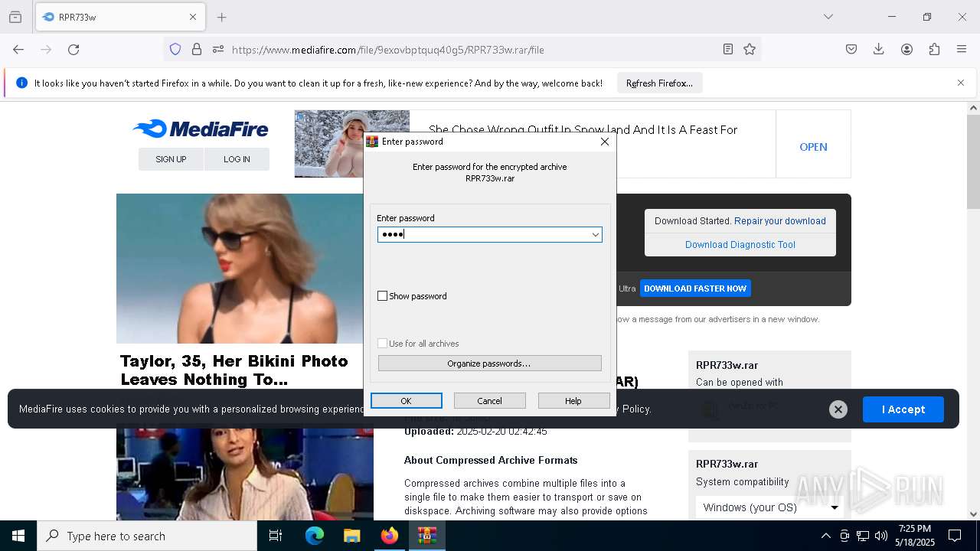
Task: Click the SIGN UP button
Action: pos(171,159)
